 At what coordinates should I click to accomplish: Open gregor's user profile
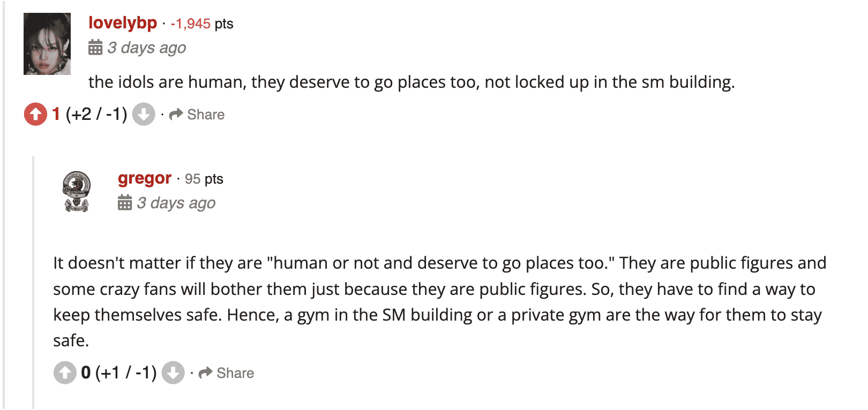coord(144,178)
